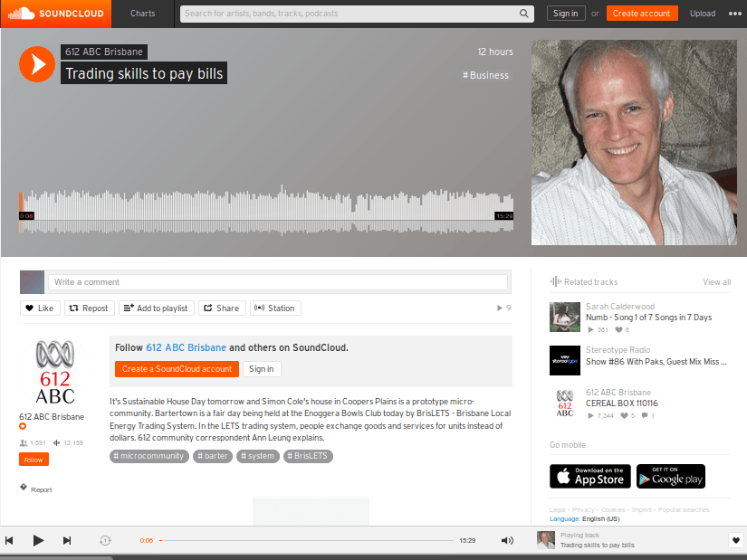Toggle the repeat icon in the bottom player
This screenshot has height=560, width=747.
click(105, 540)
